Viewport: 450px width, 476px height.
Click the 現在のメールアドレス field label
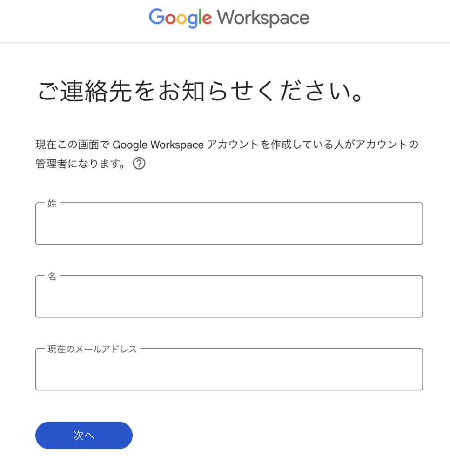click(92, 349)
